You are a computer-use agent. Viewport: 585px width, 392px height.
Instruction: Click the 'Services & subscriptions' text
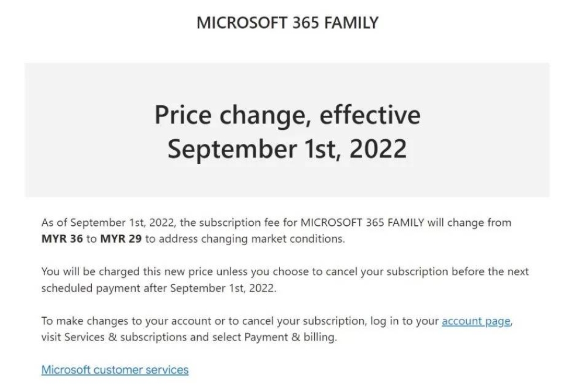(x=125, y=337)
